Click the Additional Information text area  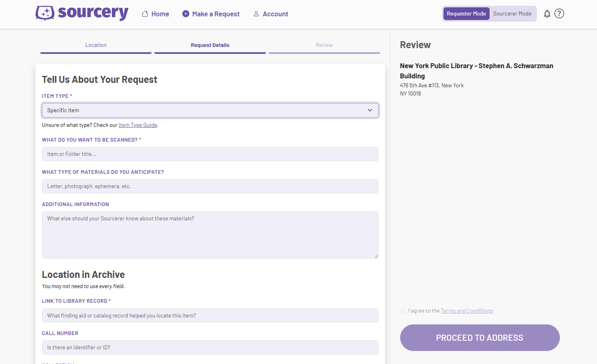click(x=210, y=235)
